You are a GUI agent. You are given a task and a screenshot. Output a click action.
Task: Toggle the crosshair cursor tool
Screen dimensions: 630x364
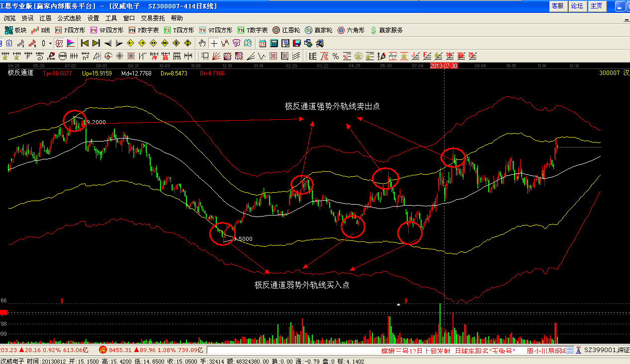[214, 43]
